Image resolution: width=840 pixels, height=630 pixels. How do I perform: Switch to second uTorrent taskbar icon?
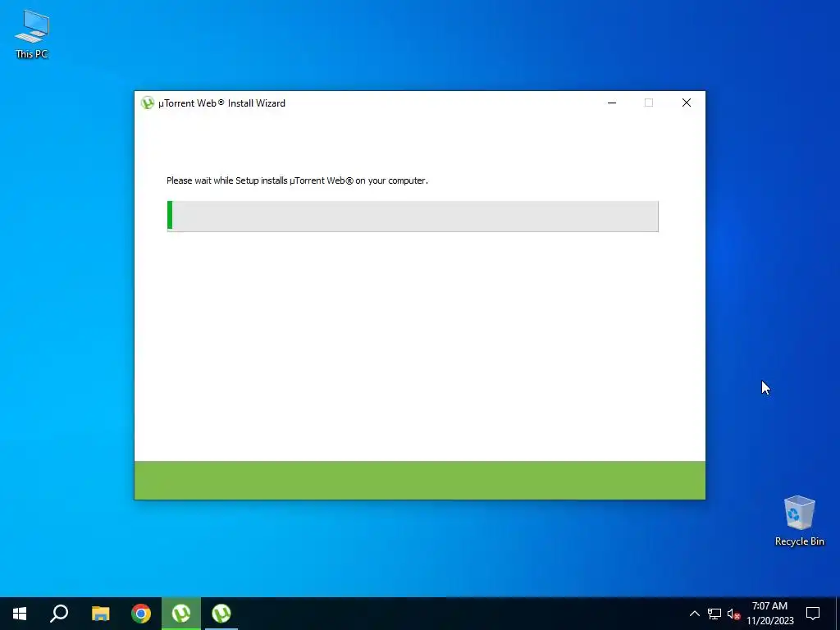click(221, 614)
